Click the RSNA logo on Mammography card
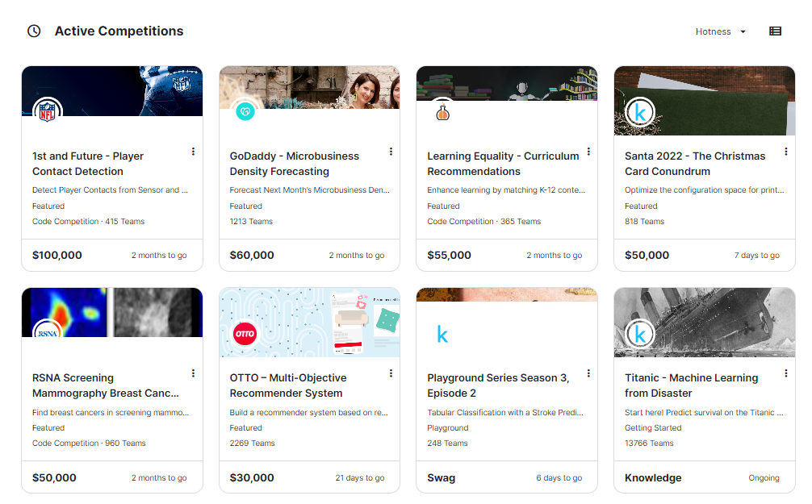 tap(47, 334)
